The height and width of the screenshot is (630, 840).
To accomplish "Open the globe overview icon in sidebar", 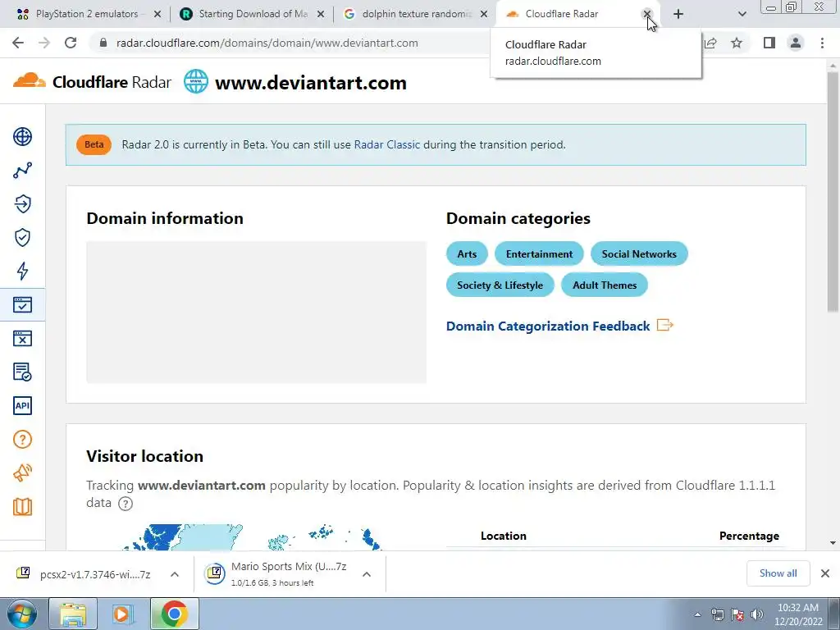I will tap(22, 137).
